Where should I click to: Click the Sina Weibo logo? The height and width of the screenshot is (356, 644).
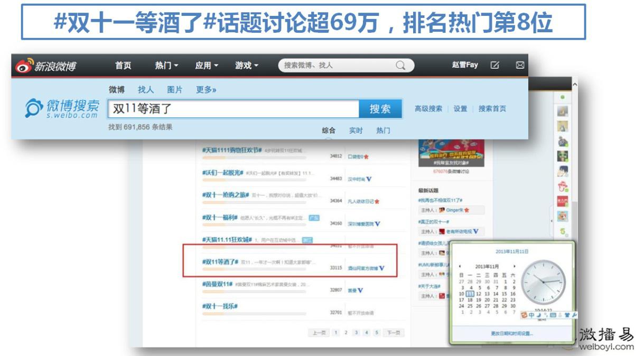coord(46,65)
